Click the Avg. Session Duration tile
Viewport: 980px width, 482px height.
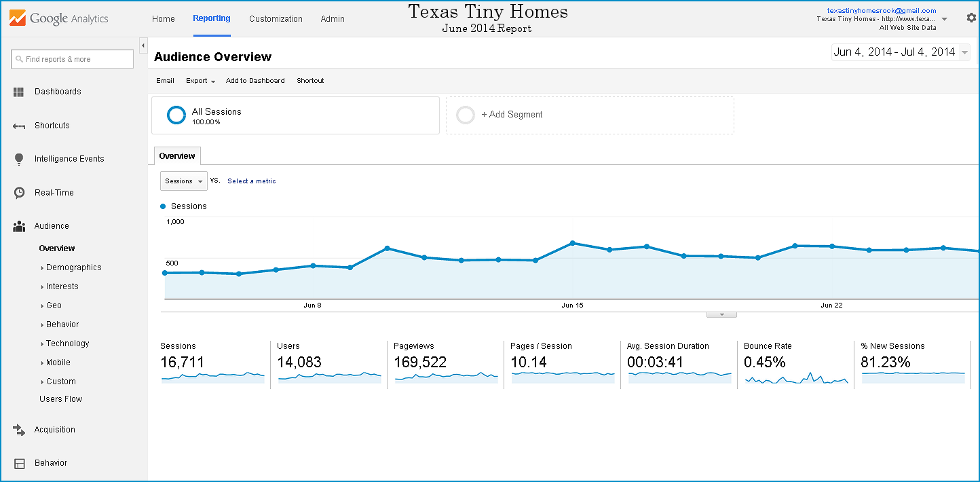[679, 364]
